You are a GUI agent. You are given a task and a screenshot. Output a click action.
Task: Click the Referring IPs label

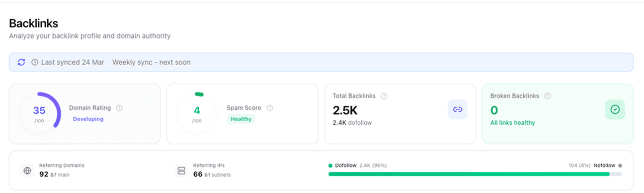coord(209,165)
